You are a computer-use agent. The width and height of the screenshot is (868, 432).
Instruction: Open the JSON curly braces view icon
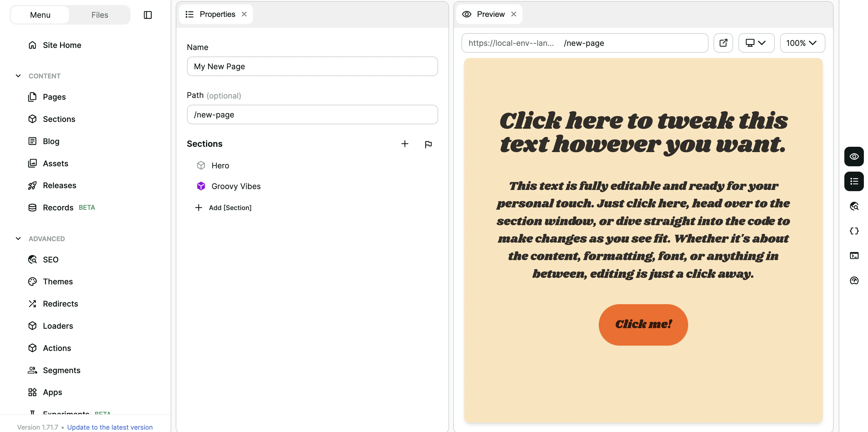tap(854, 231)
